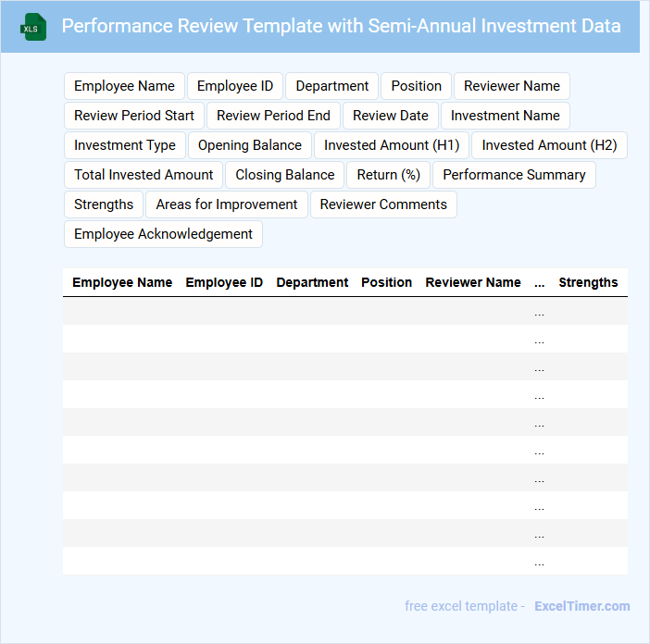Viewport: 650px width, 644px height.
Task: Click the Closing Balance tag
Action: (x=285, y=175)
